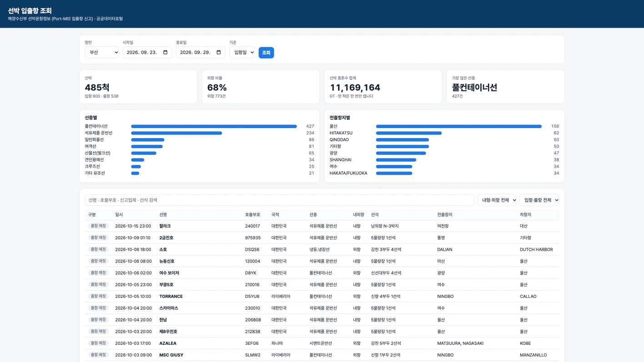Click datetime 2026-10-04 20:00 on 스카이마스 row

point(133,308)
